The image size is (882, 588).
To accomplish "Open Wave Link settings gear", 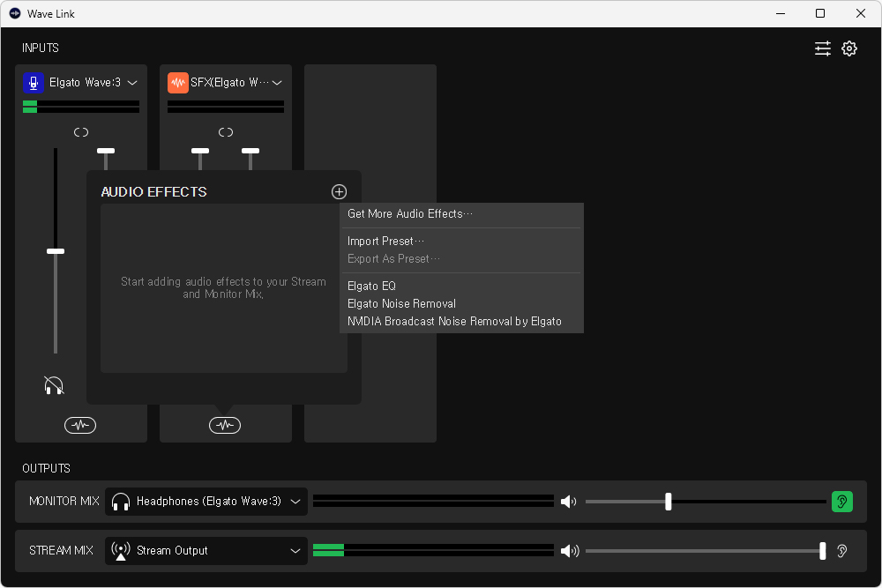I will (848, 48).
